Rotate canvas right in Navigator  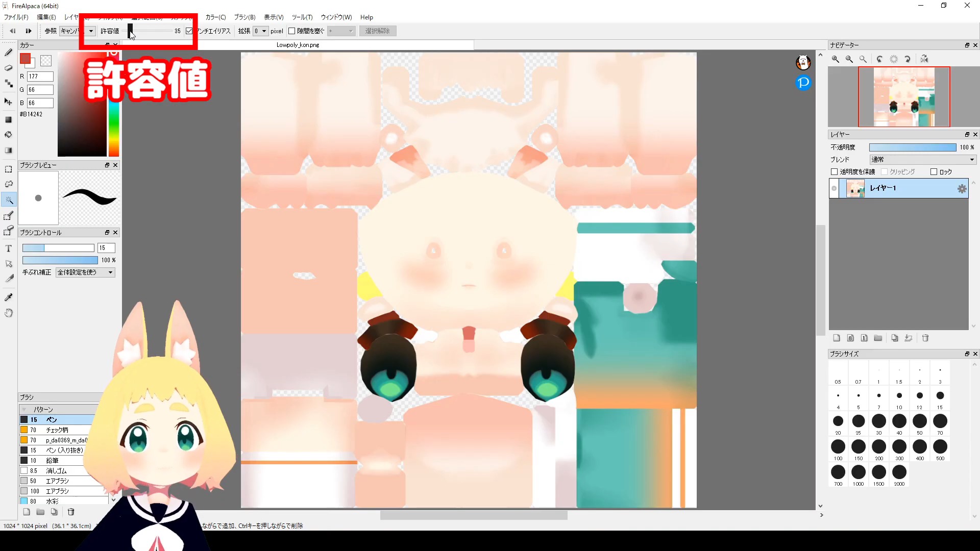pyautogui.click(x=908, y=59)
